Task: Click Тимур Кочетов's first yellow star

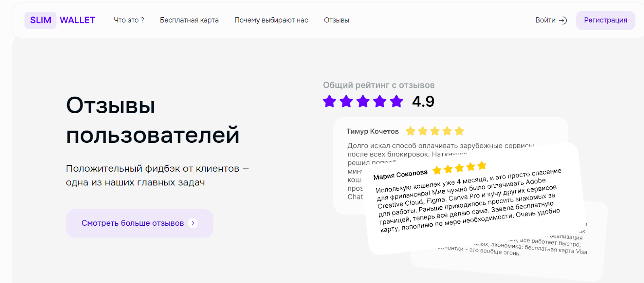Action: [x=411, y=131]
